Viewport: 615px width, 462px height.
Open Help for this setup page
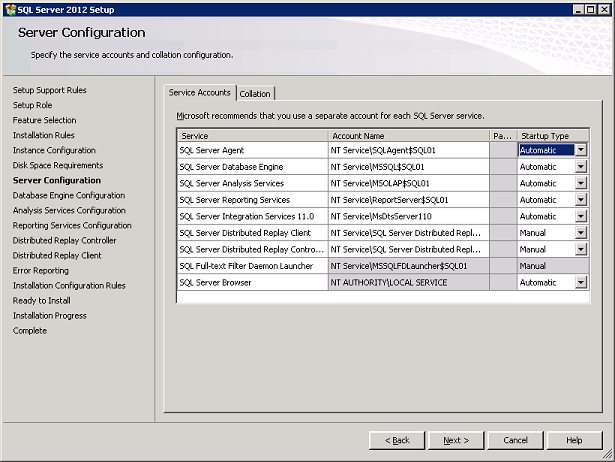pyautogui.click(x=574, y=440)
